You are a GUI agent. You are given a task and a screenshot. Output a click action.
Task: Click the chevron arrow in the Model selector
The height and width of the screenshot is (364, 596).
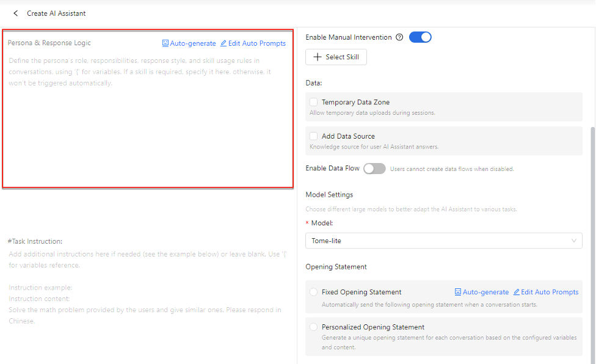(x=573, y=241)
